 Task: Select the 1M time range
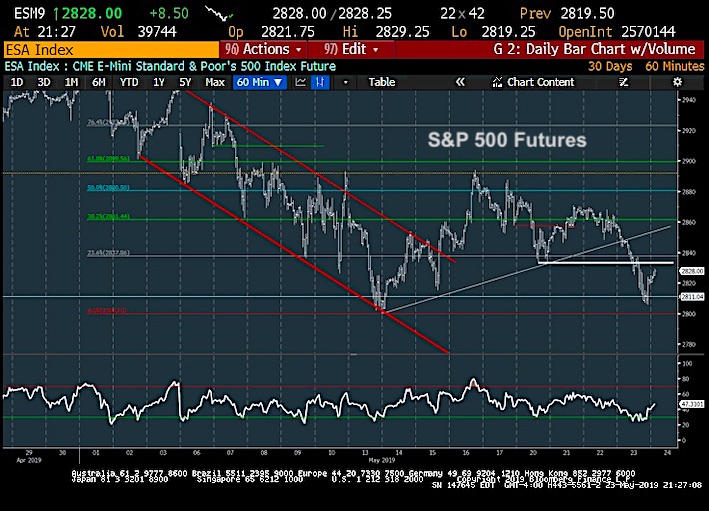[71, 82]
